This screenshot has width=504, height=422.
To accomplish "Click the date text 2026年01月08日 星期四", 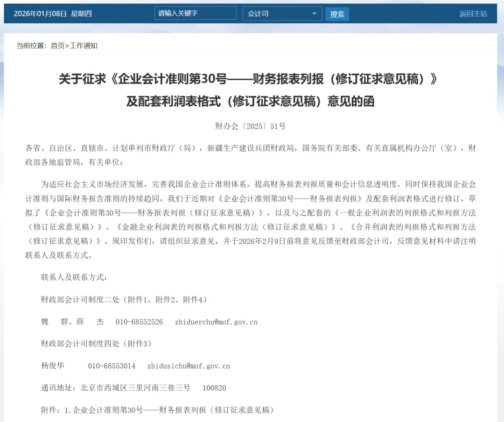I will point(53,14).
